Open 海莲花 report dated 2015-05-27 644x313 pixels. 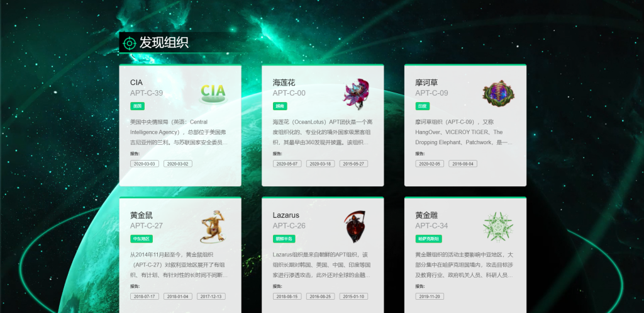click(x=353, y=164)
